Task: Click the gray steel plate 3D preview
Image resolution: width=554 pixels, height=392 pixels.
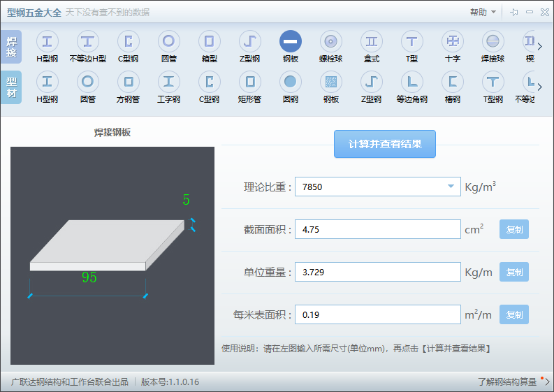Action: [107, 245]
